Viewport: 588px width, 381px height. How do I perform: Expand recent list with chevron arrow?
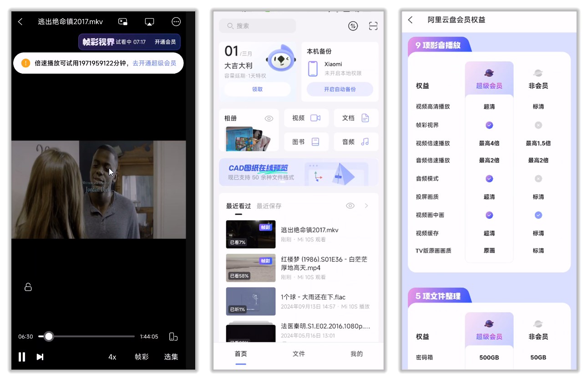366,206
